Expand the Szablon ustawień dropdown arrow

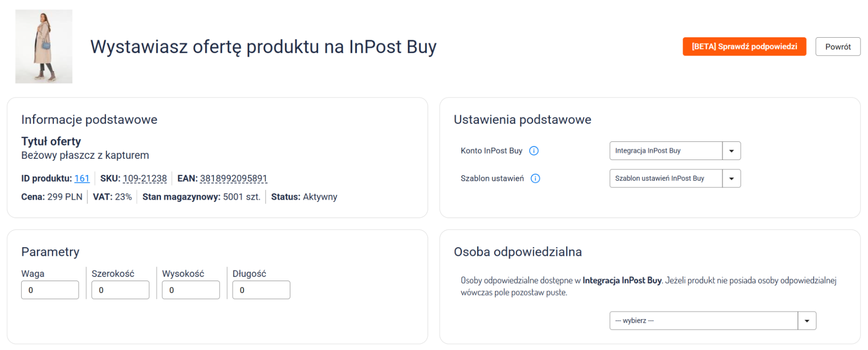click(x=731, y=179)
